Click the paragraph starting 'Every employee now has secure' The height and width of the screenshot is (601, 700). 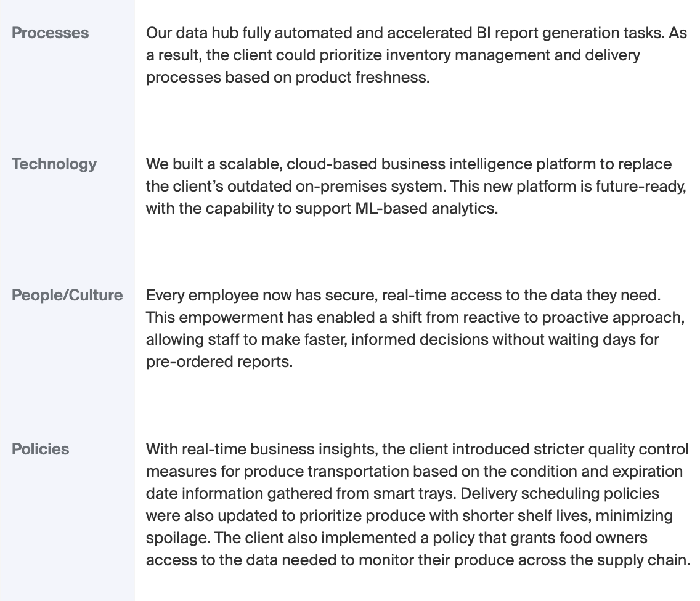pos(415,329)
